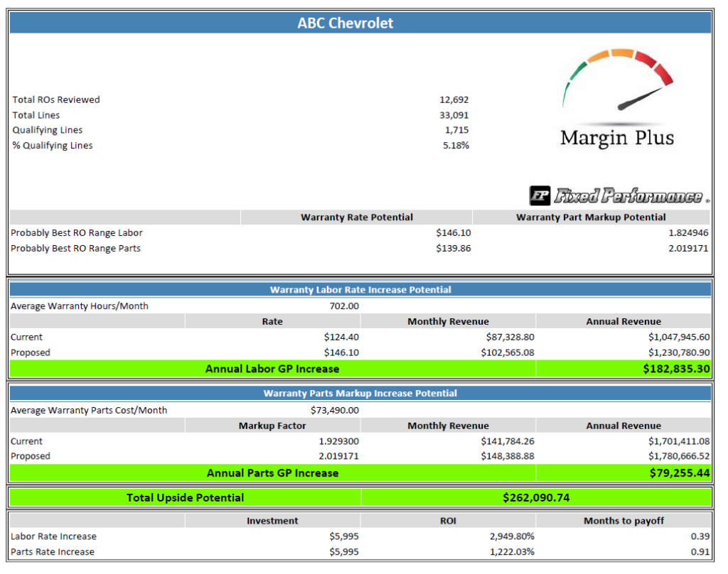Click the Margin Plus gauge logo
728x574 pixels.
coord(617,98)
